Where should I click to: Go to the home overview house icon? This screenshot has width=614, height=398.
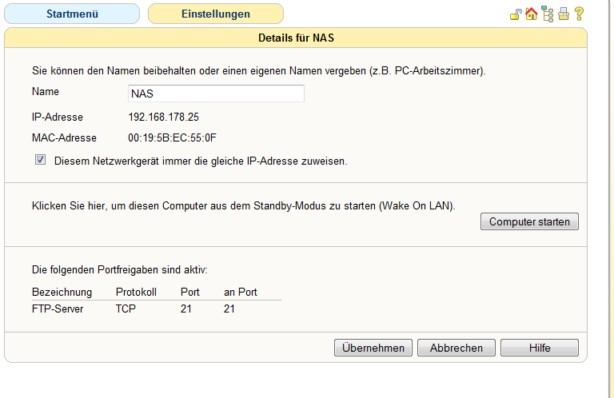pyautogui.click(x=531, y=14)
